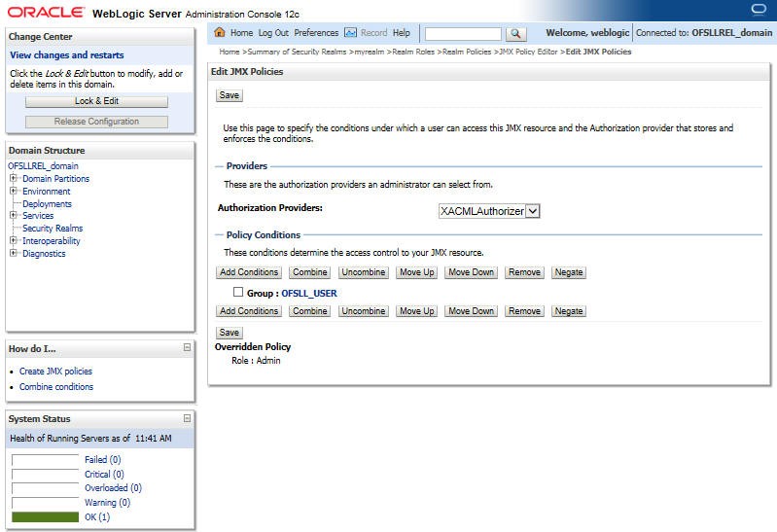
Task: Check the Group OFSLL_USER checkbox
Action: pyautogui.click(x=238, y=292)
